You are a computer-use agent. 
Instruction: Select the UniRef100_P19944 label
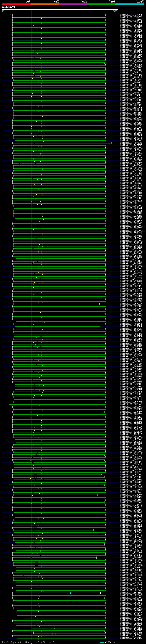pos(131,130)
